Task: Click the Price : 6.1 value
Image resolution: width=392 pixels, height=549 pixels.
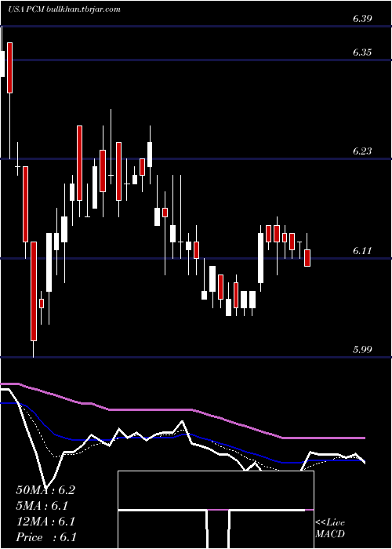Action: point(46,537)
